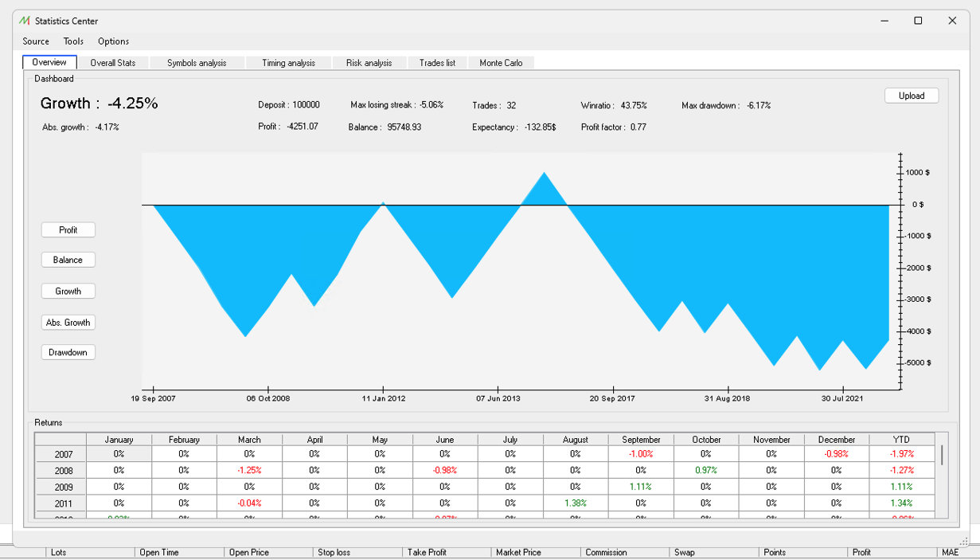Show the Trades list tab
This screenshot has height=560, width=980.
coord(437,63)
